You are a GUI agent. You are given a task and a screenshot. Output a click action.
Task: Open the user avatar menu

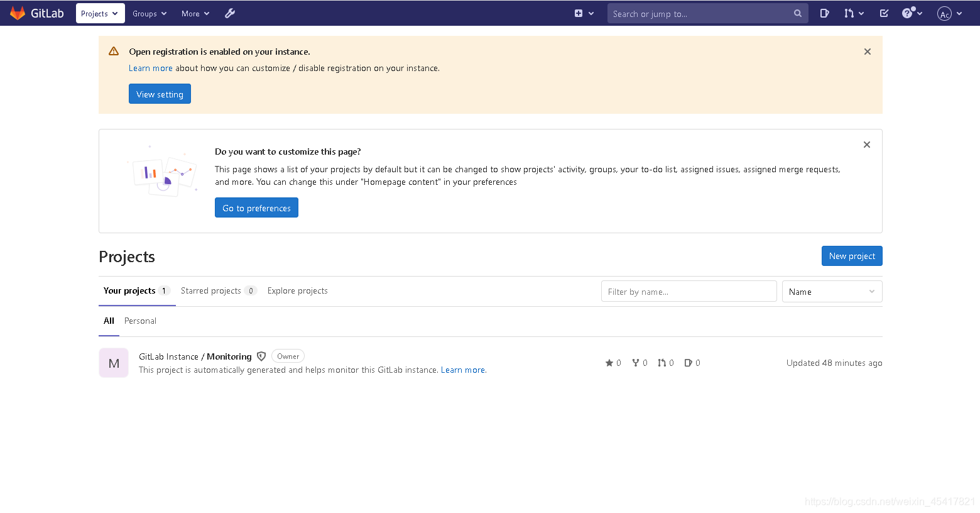tap(949, 13)
